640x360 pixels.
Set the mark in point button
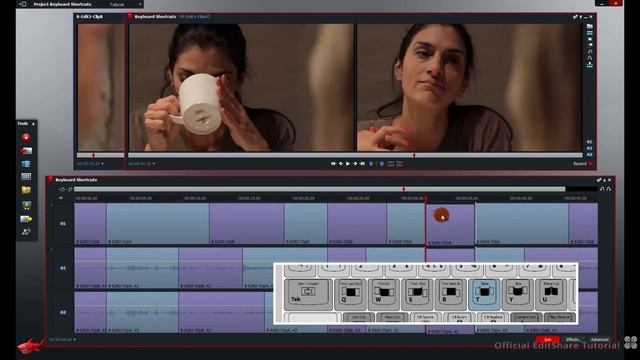click(x=371, y=164)
